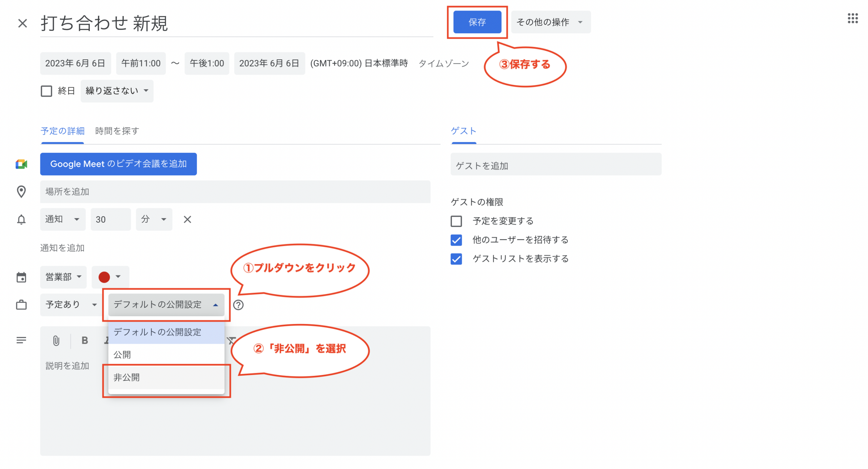The height and width of the screenshot is (469, 868).
Task: Click the attachment paperclip icon
Action: pyautogui.click(x=56, y=340)
